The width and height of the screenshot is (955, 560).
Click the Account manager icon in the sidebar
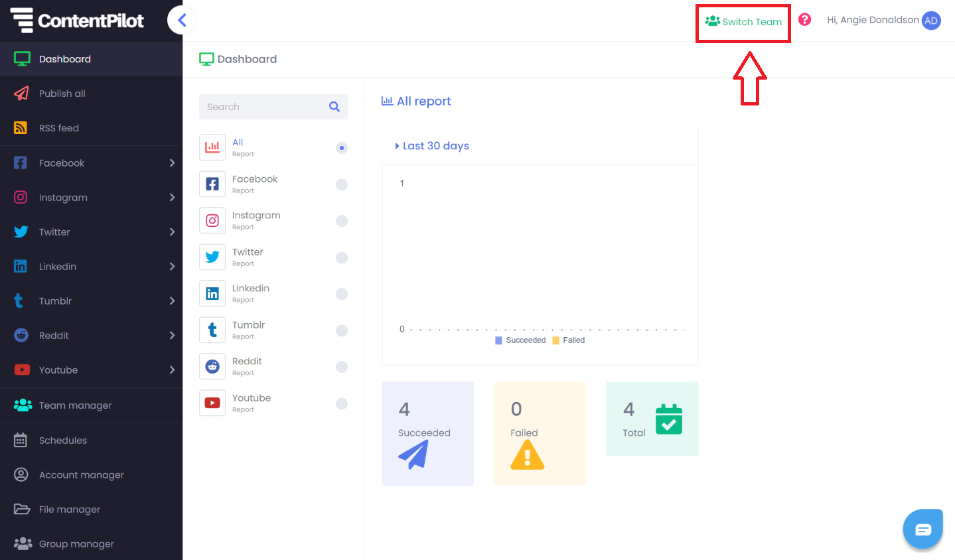21,474
